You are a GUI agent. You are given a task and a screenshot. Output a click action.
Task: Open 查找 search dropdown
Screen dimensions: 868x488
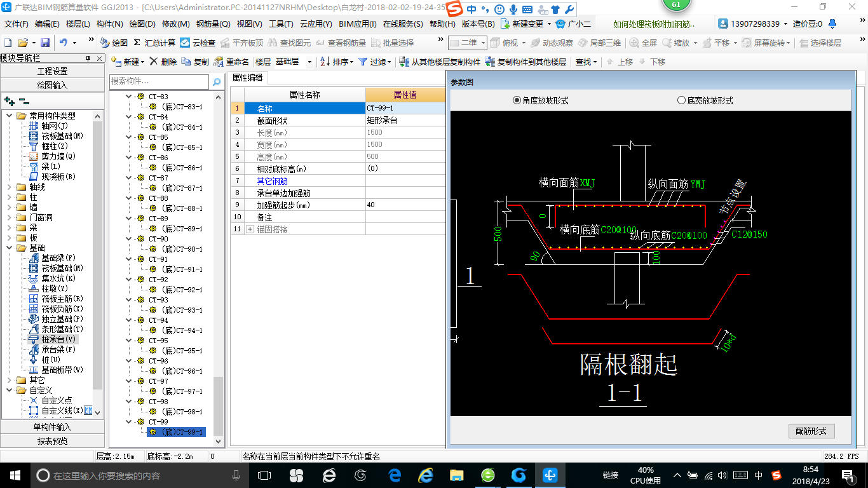coord(587,62)
